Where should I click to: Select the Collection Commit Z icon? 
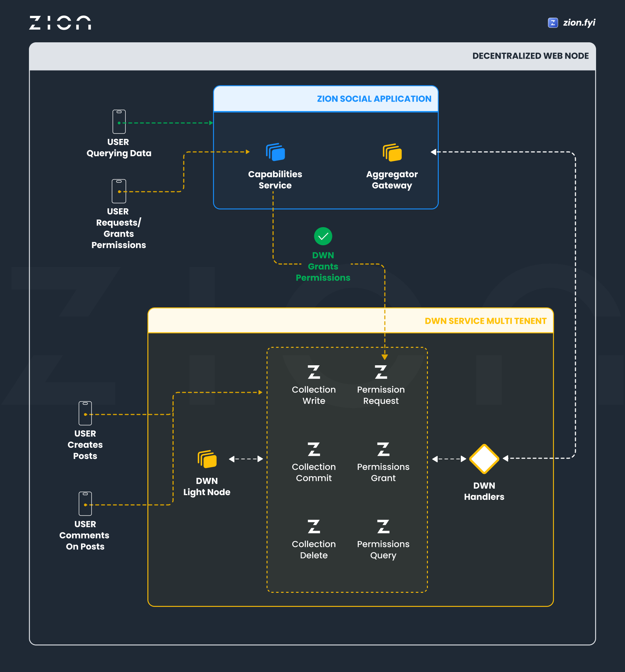tap(314, 449)
